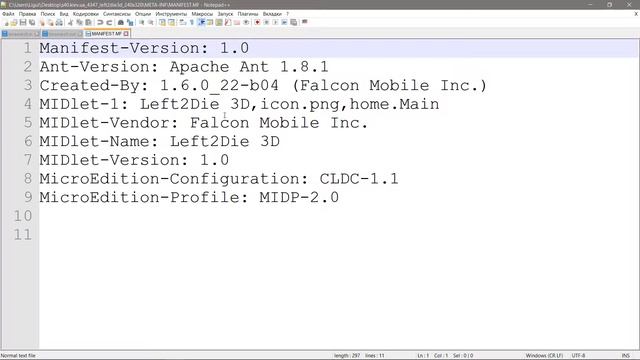This screenshot has width=640, height=360.
Task: Toggle the highlighted Indent Guide icon
Action: point(201,22)
